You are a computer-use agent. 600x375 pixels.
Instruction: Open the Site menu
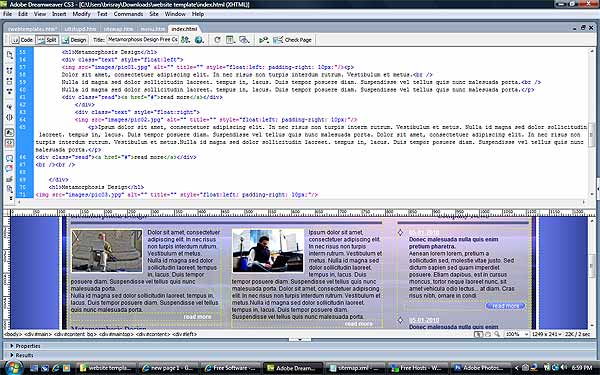[x=154, y=14]
